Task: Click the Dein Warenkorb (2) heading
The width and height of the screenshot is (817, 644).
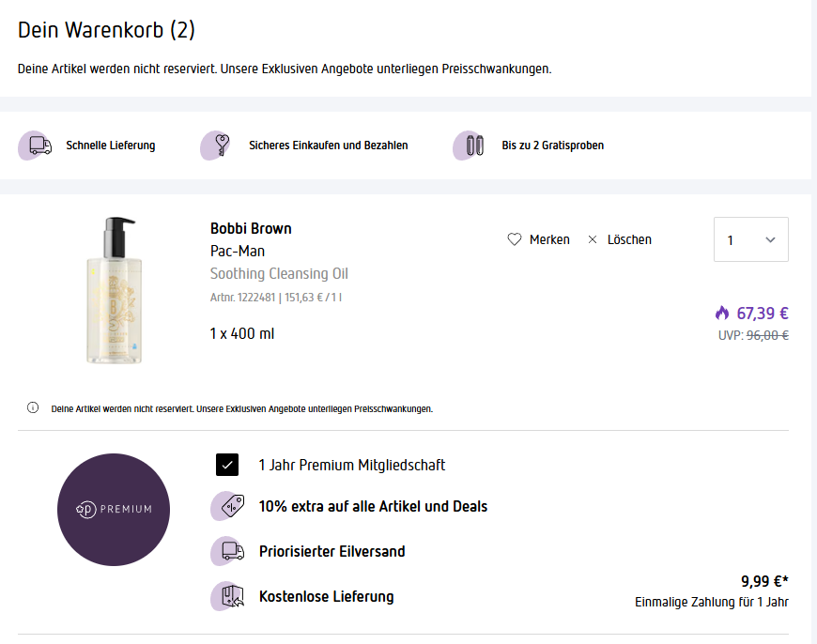Action: (x=107, y=30)
